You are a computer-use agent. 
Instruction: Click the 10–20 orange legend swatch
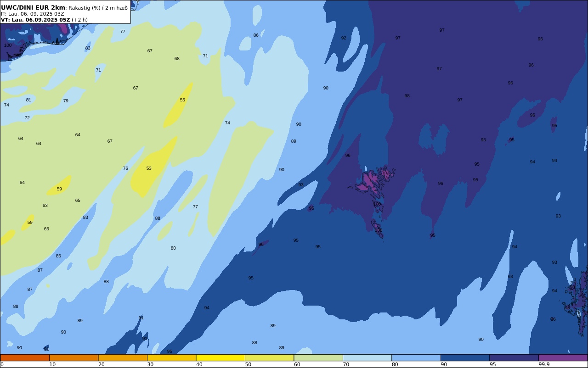tap(73, 357)
